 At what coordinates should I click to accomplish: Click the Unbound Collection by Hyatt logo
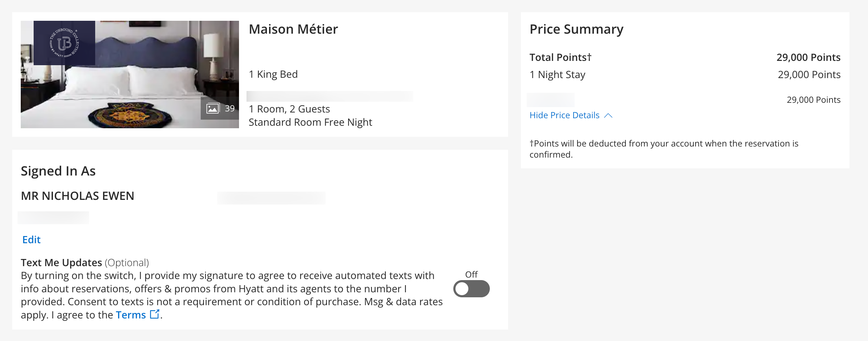64,43
